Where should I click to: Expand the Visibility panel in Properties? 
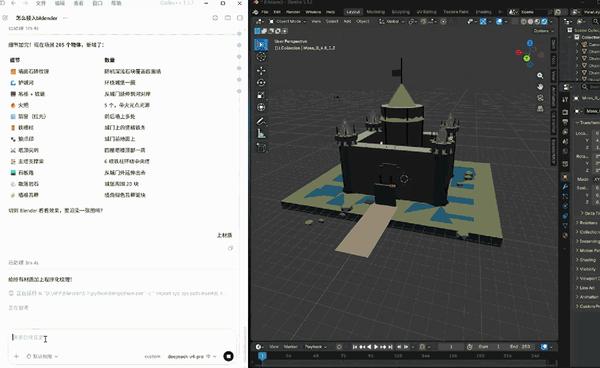tap(589, 269)
